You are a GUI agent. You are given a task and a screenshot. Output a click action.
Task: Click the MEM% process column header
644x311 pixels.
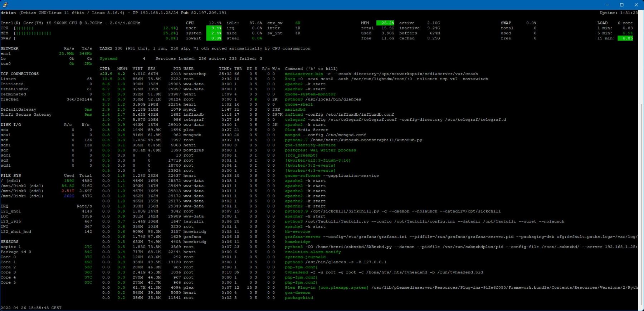coord(122,69)
